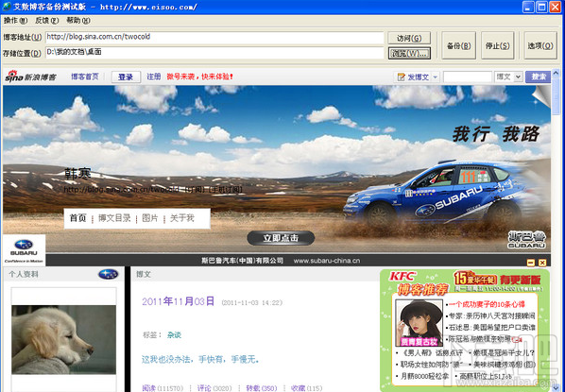Open the 《男人帮》话痨点评 link
Screen dimensions: 565x392
(x=432, y=352)
